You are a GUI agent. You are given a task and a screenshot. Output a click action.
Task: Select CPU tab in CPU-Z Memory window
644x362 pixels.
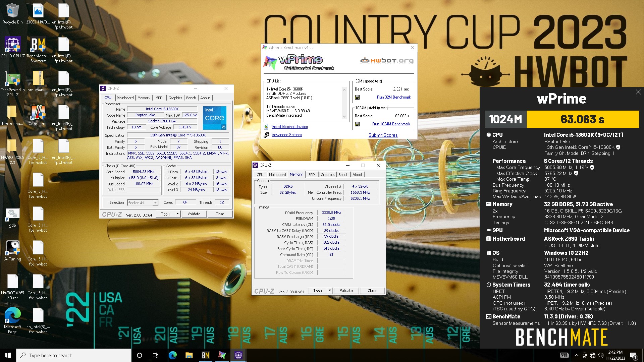click(260, 175)
